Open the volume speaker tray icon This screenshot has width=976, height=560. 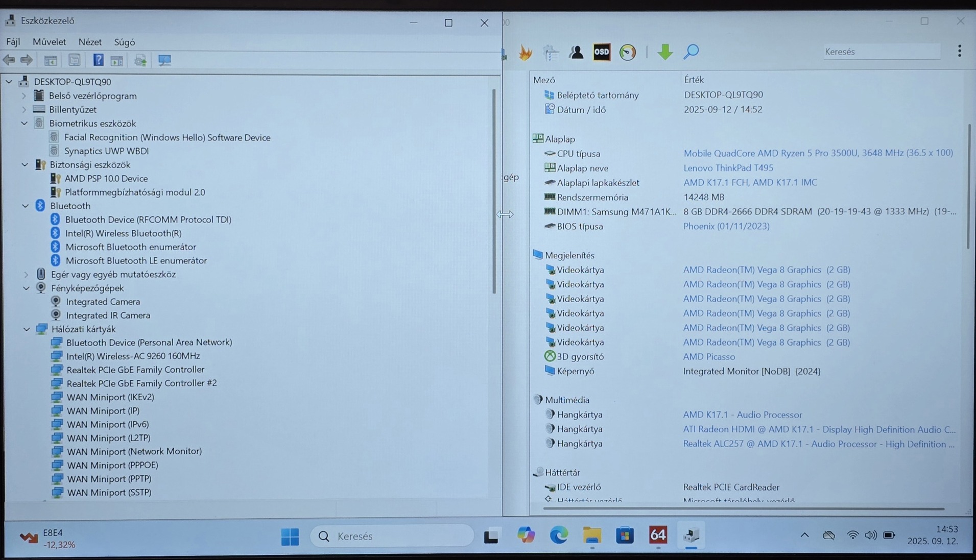[x=871, y=535]
